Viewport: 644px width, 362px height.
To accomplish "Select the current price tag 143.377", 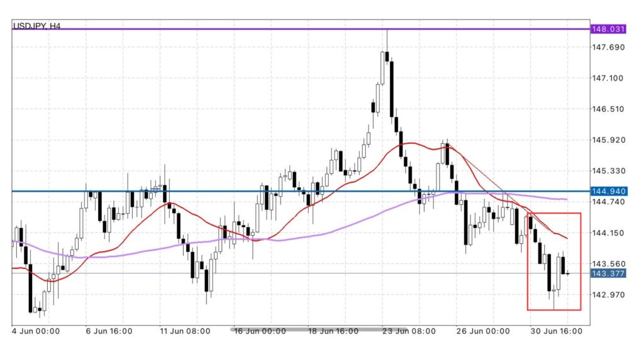I will coord(608,273).
